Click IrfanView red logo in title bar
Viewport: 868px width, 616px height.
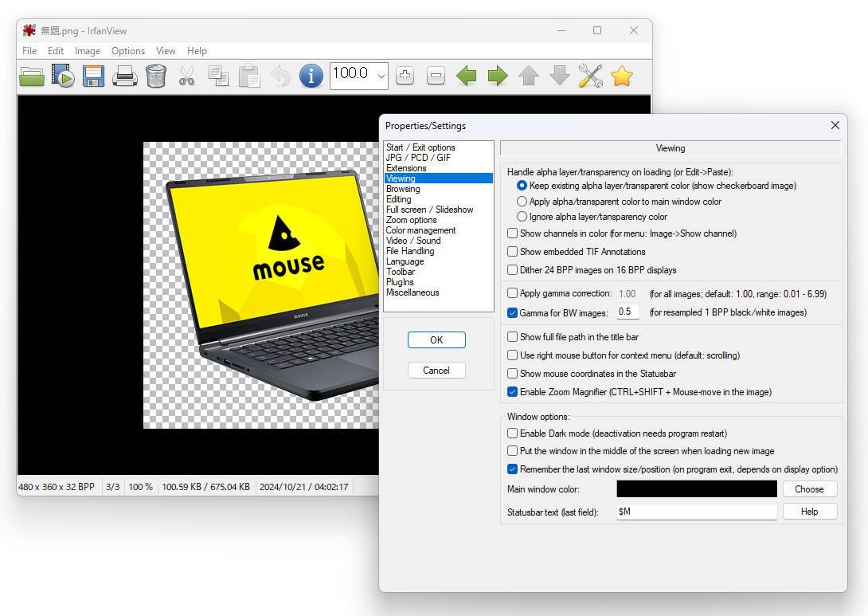(29, 30)
